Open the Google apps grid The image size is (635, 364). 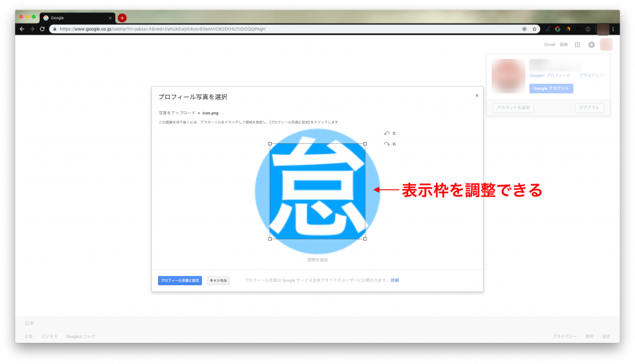point(577,45)
